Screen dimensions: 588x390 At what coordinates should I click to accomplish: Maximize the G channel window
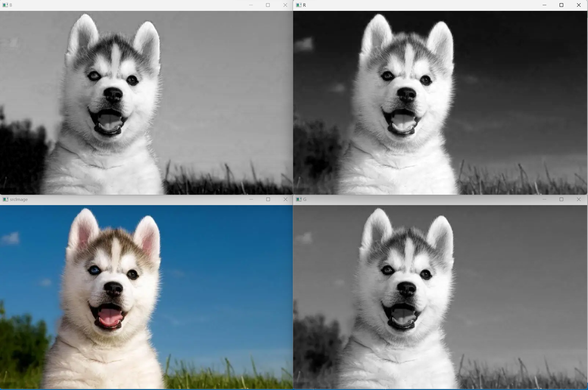pyautogui.click(x=561, y=199)
